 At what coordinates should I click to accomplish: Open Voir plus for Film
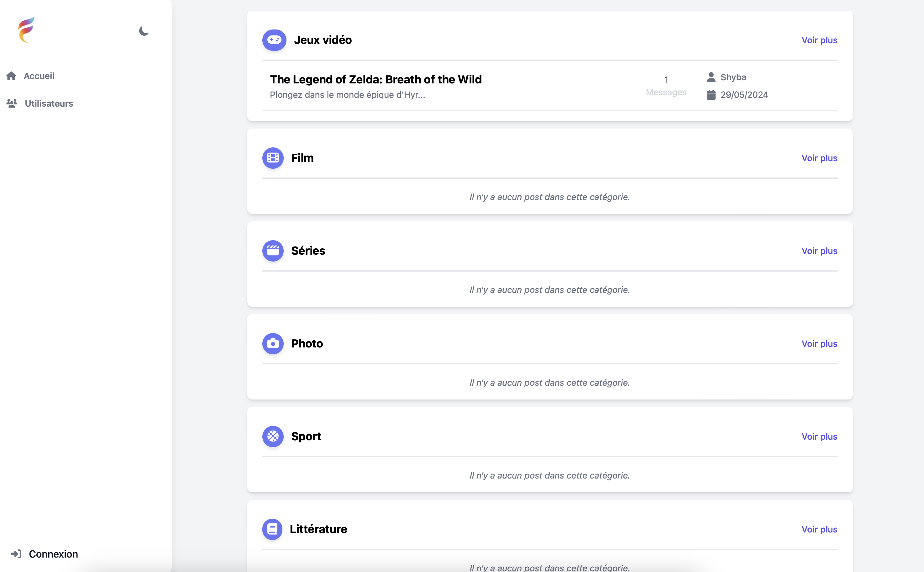pos(819,158)
